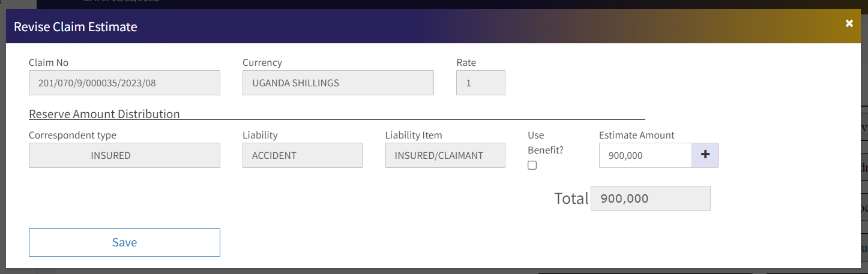Click the Revise Claim Estimate title text
Screen dimensions: 868x274
pos(76,26)
